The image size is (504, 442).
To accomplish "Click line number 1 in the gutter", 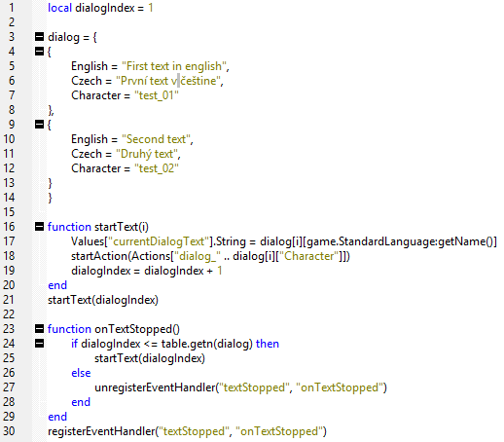I will click(x=12, y=8).
